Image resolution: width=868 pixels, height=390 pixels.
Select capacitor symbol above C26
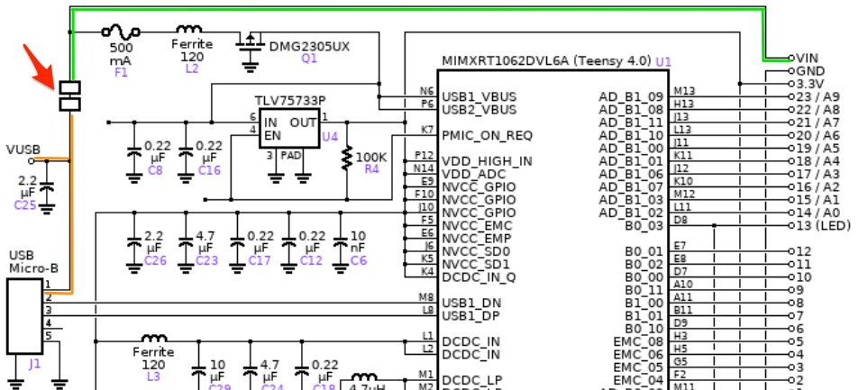click(133, 241)
